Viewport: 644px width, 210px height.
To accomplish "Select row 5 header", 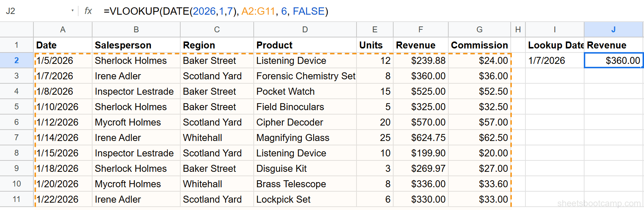I will (17, 107).
